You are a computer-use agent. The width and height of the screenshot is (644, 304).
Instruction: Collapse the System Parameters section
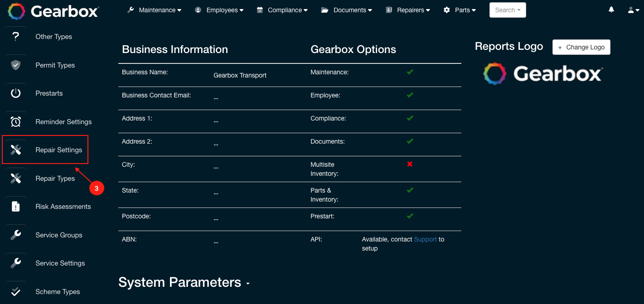tap(184, 282)
